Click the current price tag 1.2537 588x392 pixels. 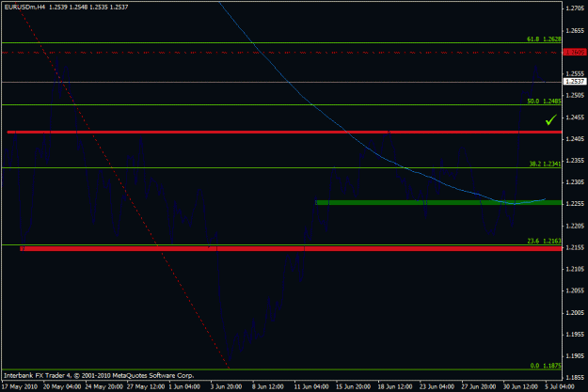click(575, 82)
